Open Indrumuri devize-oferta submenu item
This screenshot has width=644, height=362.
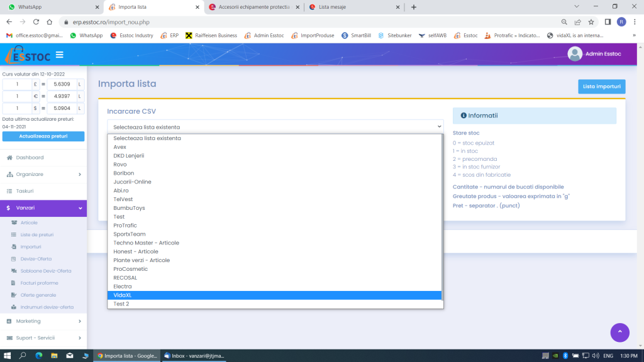pyautogui.click(x=47, y=307)
